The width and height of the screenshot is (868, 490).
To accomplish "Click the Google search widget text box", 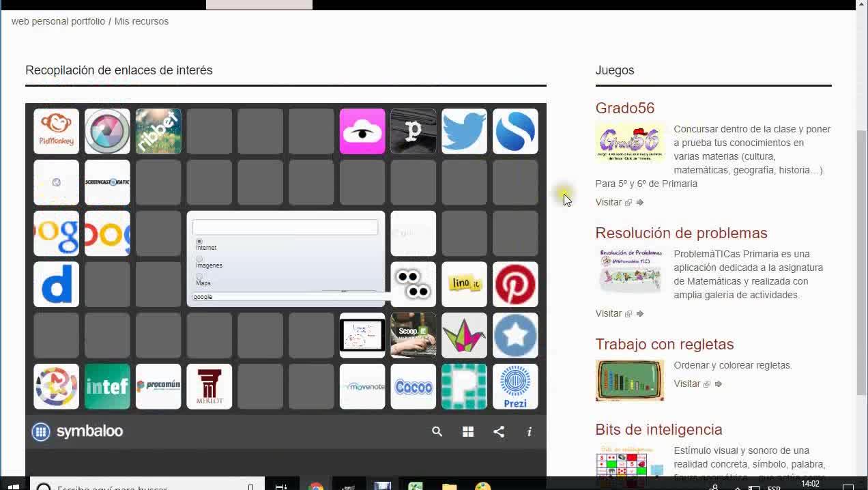I will (x=285, y=227).
